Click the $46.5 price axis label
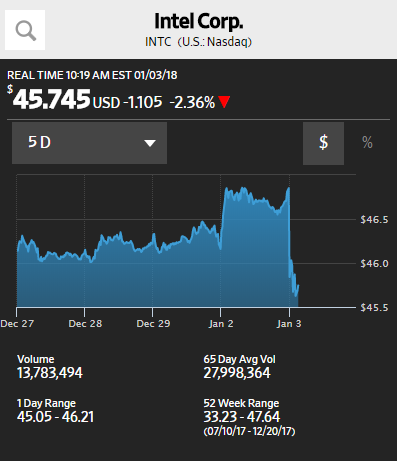 [x=374, y=220]
